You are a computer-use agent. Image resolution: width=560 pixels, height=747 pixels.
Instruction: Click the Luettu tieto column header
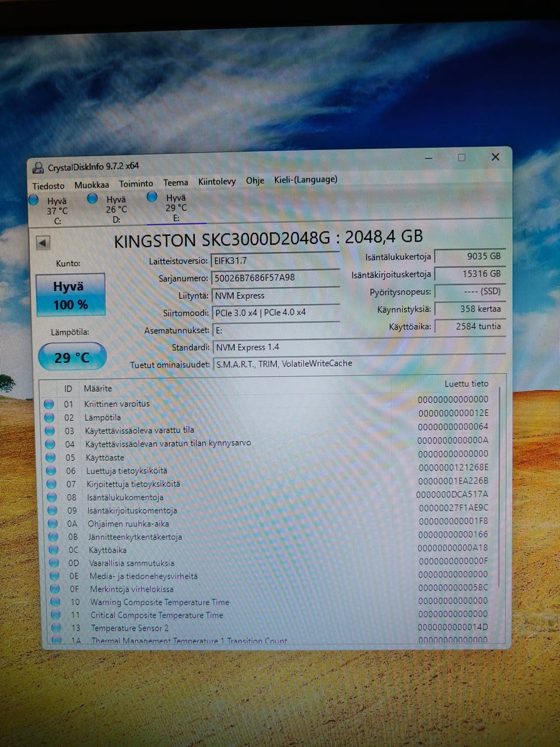pyautogui.click(x=466, y=383)
